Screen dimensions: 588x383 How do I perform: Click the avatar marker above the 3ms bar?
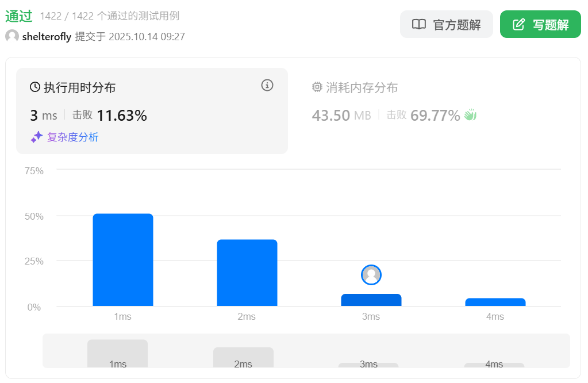371,275
